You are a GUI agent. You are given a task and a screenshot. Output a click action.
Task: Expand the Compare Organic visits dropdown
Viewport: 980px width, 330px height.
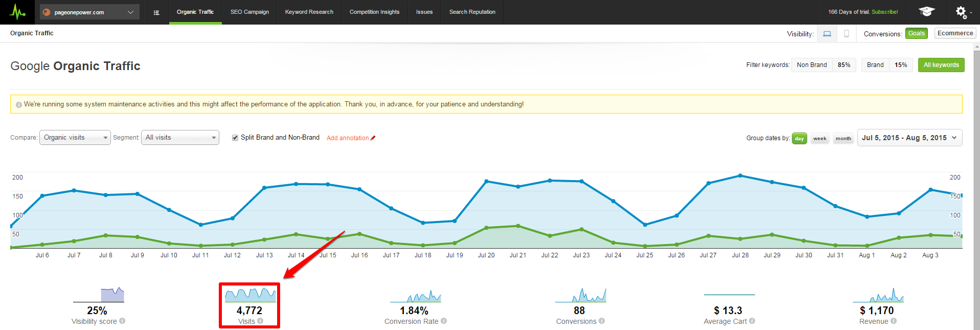[x=75, y=138]
